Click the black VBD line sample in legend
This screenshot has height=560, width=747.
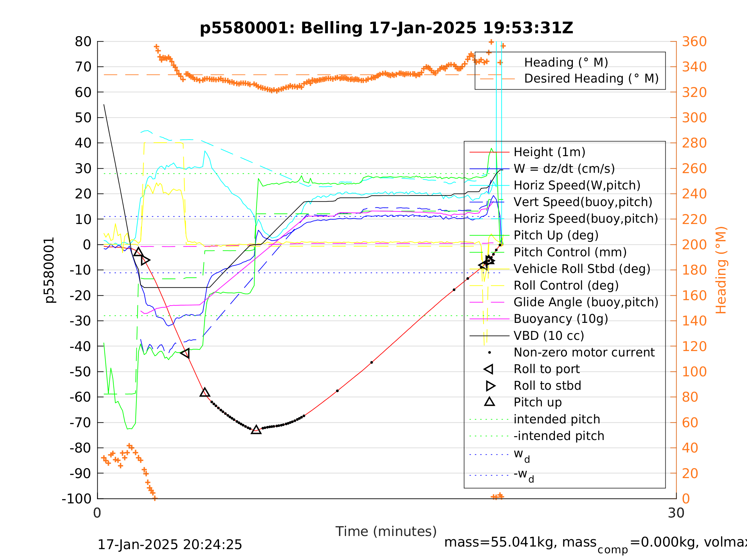[490, 336]
